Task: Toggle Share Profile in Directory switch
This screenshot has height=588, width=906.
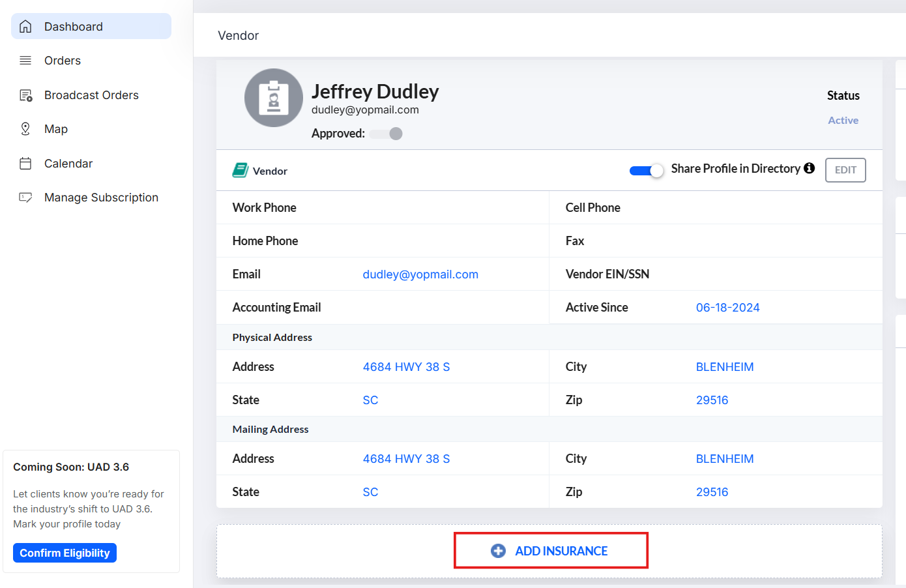Action: point(646,170)
